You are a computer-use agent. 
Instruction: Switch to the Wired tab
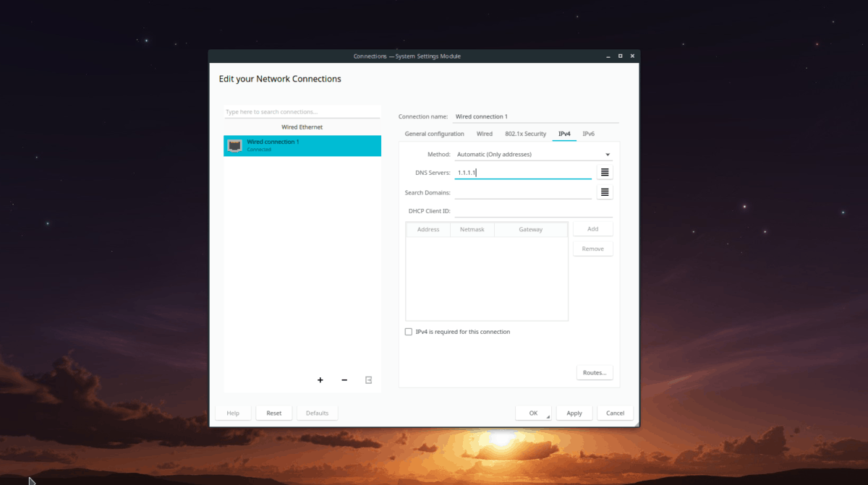pos(485,134)
